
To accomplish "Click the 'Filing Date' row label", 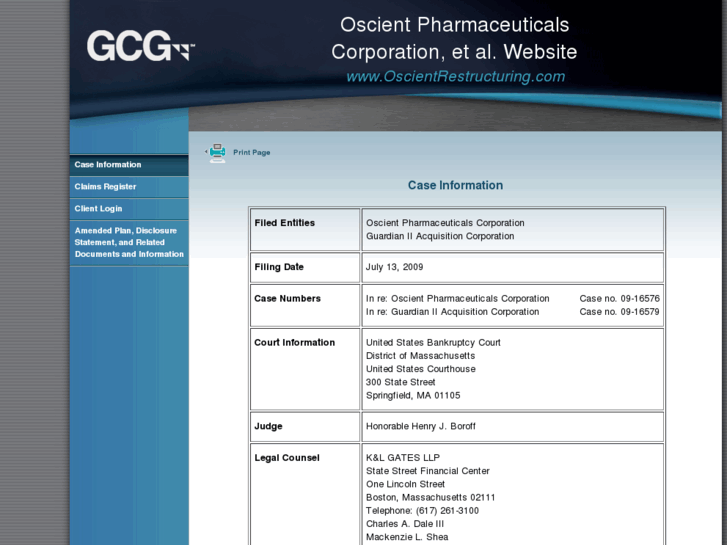I will (x=279, y=267).
